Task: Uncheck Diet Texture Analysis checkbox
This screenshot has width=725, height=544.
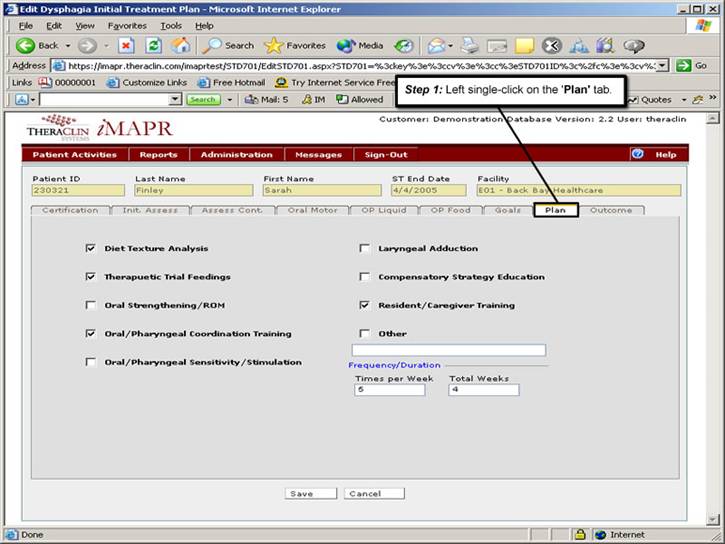Action: [x=91, y=248]
